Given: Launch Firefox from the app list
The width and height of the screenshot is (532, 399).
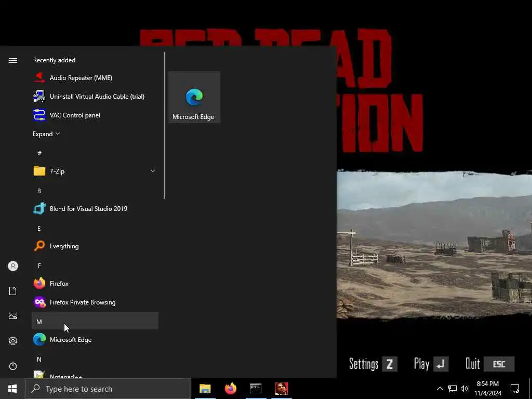Looking at the screenshot, I should click(95, 283).
